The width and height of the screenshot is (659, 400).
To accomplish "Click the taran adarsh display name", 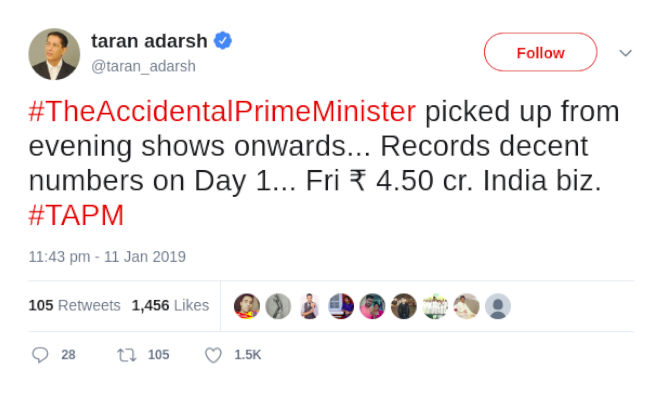I will (149, 41).
